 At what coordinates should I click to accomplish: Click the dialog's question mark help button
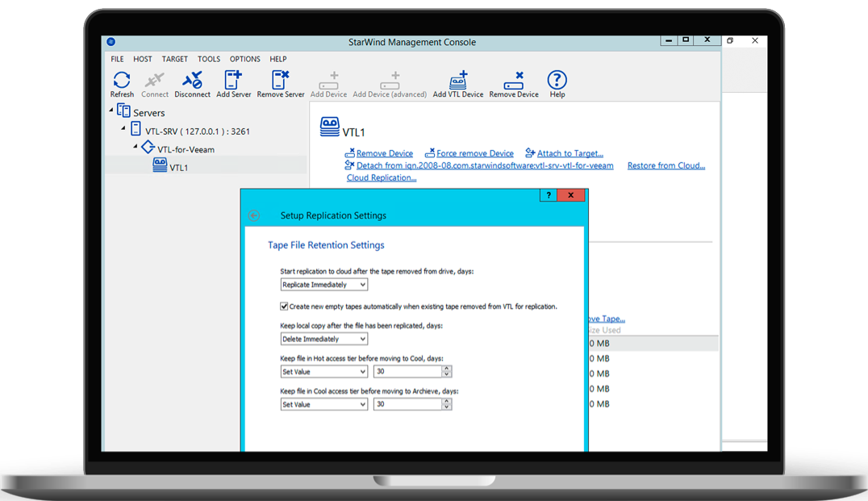(548, 195)
